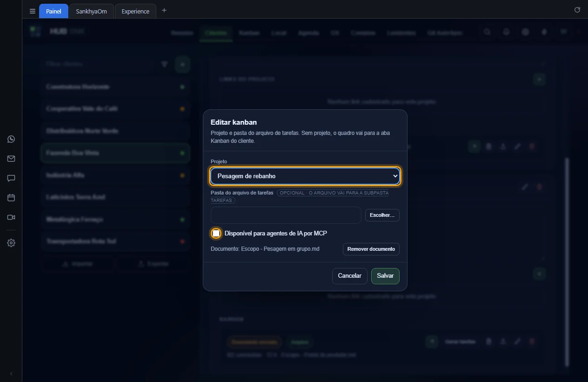Switch to the Experience tab
The image size is (588, 382).
coord(135,11)
